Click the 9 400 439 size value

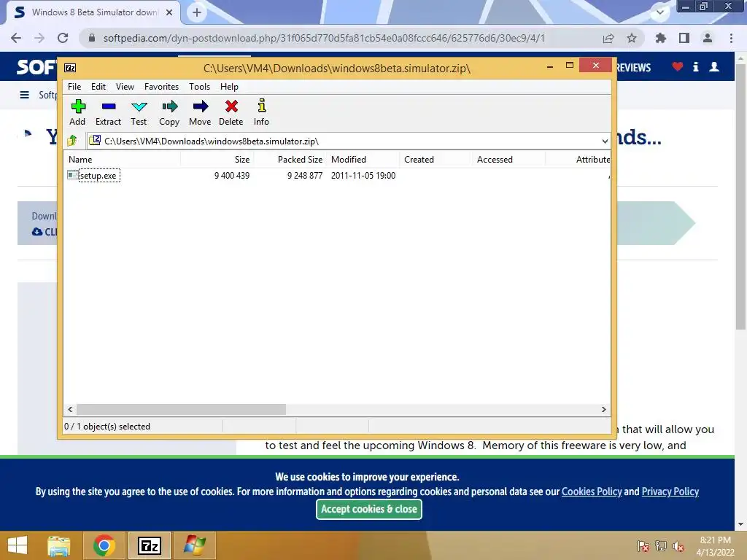click(232, 175)
